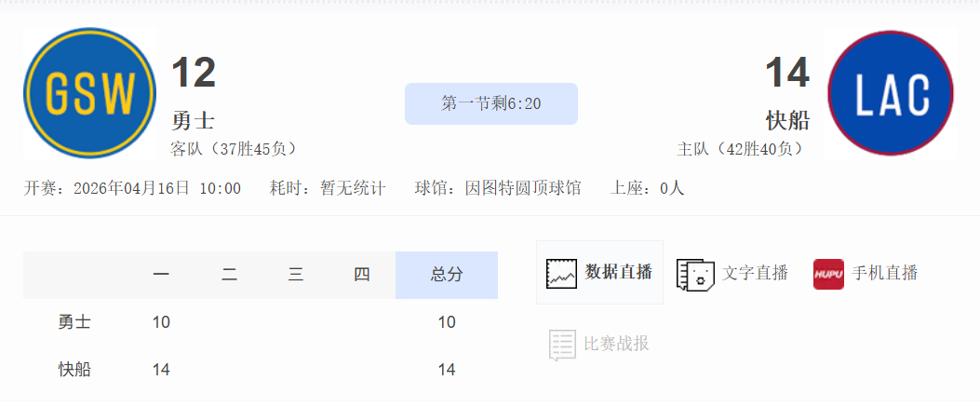Click the Warriors big score 12
980x407 pixels.
coord(194,73)
